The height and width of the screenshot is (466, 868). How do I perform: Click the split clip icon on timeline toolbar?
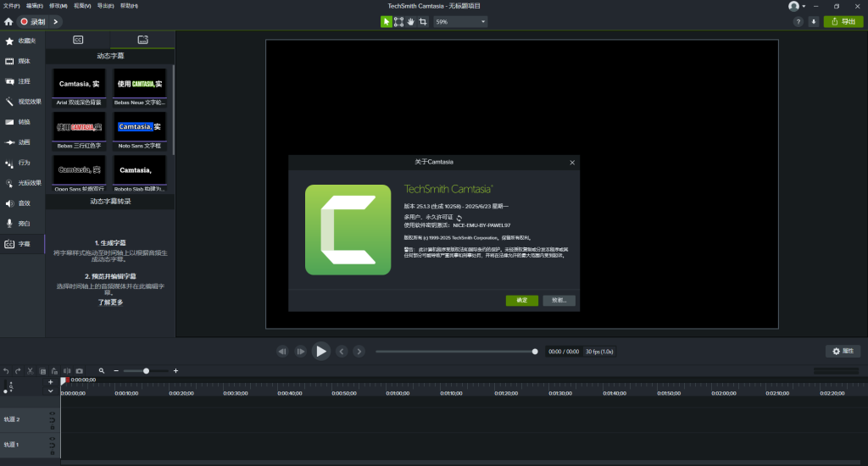click(67, 370)
